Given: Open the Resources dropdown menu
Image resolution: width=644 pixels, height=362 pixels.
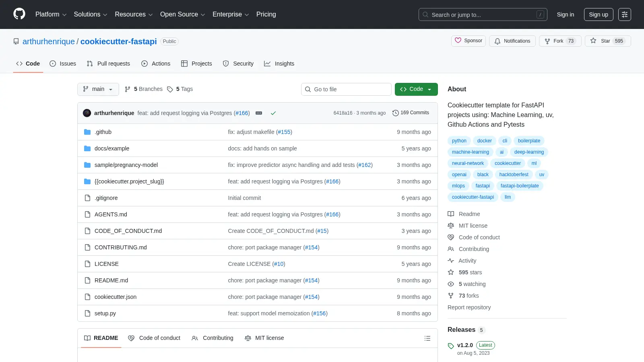Looking at the screenshot, I should (134, 14).
